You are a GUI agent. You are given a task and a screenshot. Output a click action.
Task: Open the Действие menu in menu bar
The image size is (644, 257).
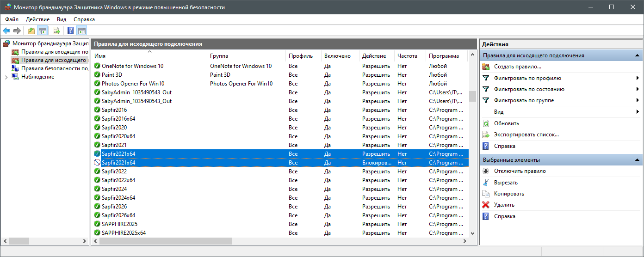(x=38, y=19)
